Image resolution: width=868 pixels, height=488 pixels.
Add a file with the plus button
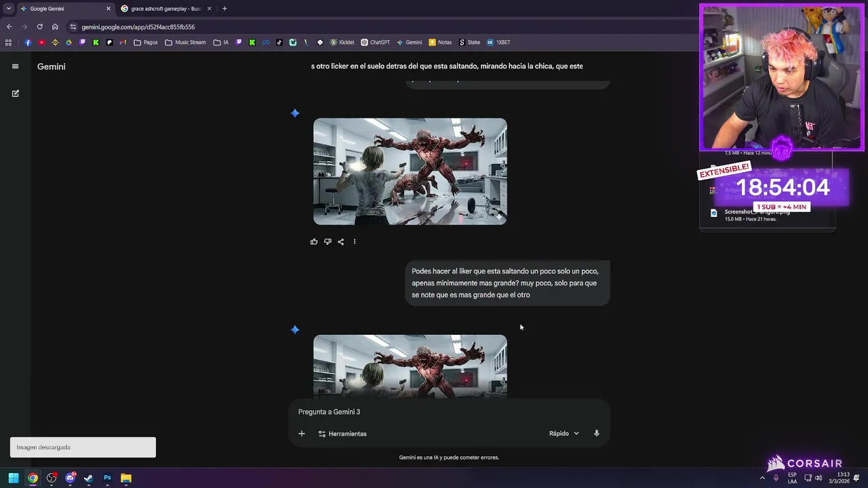tap(302, 434)
